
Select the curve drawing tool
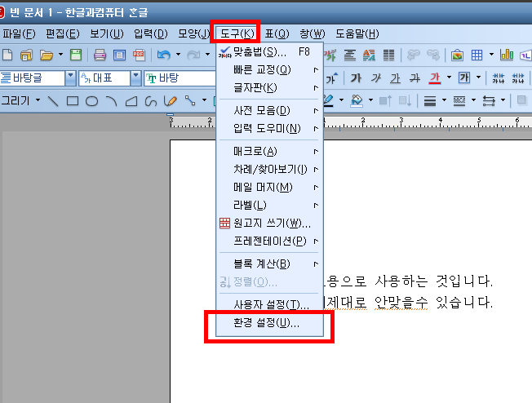click(151, 101)
